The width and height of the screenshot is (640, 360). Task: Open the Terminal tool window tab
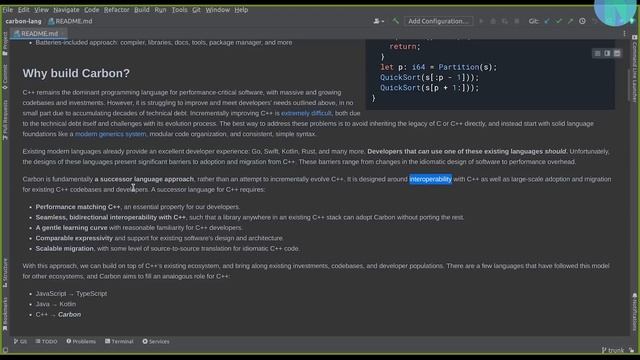click(119, 341)
